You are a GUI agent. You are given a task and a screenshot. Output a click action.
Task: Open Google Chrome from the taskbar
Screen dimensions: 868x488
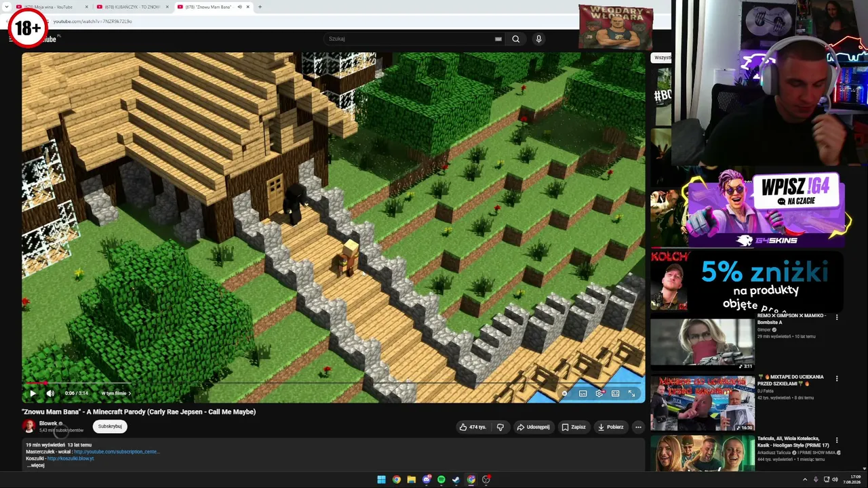[397, 480]
